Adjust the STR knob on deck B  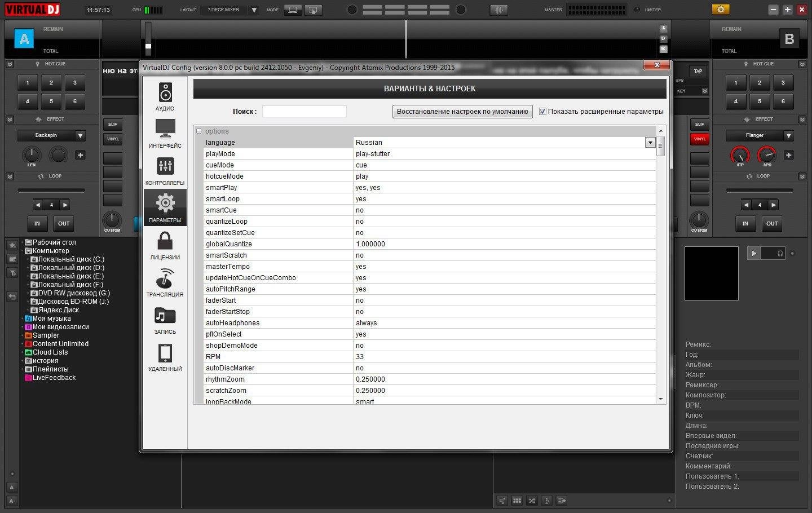coord(740,154)
